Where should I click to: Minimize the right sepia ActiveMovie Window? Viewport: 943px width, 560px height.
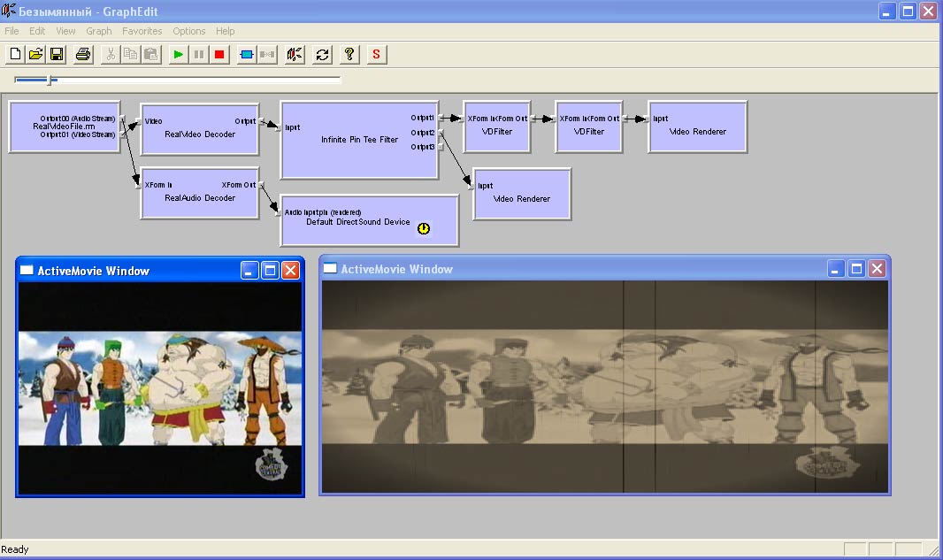click(x=836, y=269)
